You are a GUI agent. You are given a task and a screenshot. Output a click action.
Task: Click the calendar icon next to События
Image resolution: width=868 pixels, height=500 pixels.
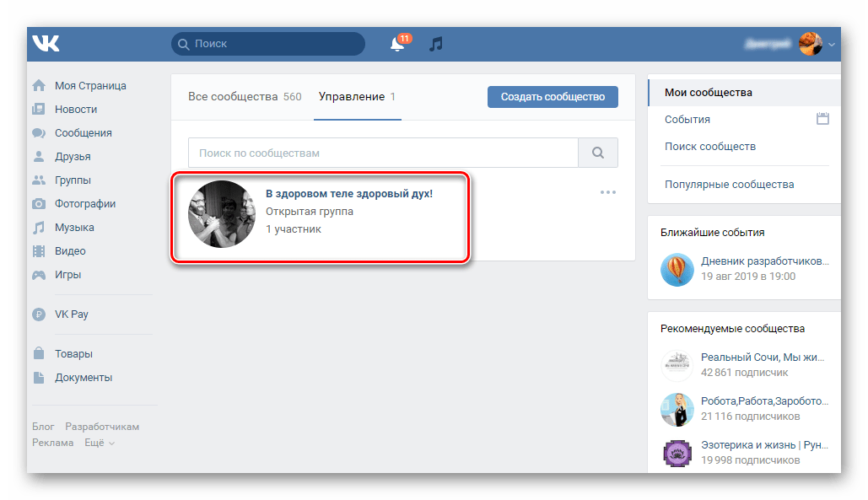[x=823, y=119]
